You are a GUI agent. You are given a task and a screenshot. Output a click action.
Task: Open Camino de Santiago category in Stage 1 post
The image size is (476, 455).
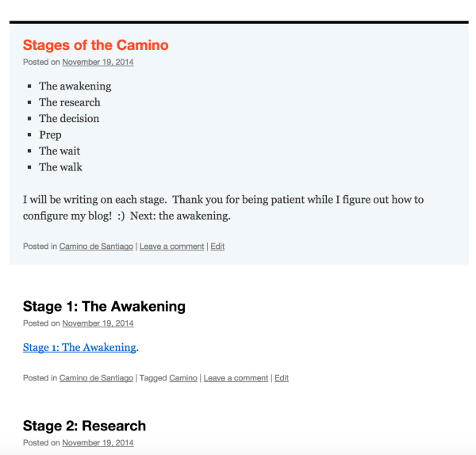pos(96,378)
